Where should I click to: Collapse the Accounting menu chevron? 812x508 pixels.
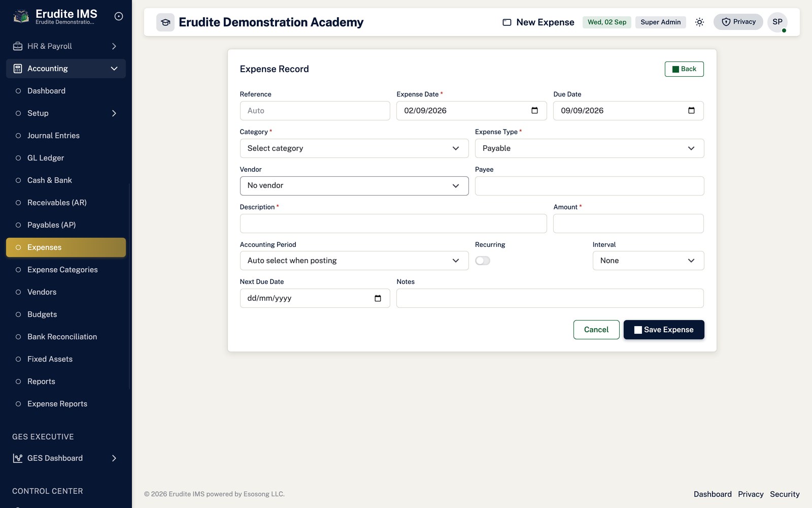pyautogui.click(x=114, y=69)
